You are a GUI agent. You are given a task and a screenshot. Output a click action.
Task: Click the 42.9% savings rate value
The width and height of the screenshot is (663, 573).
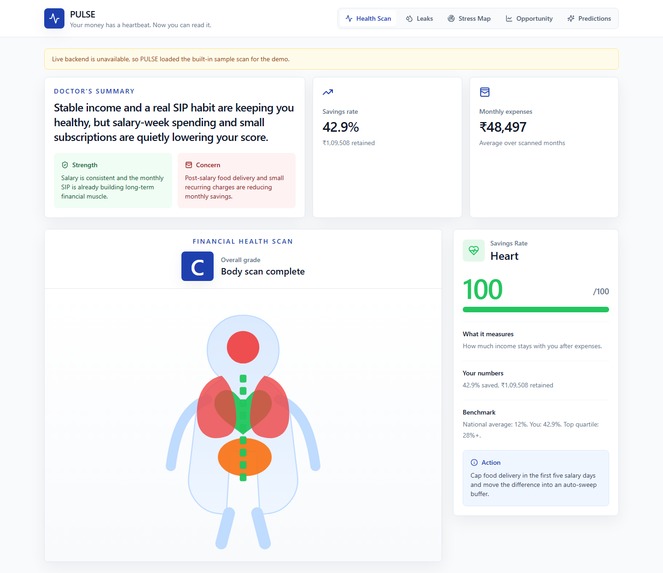(x=341, y=127)
